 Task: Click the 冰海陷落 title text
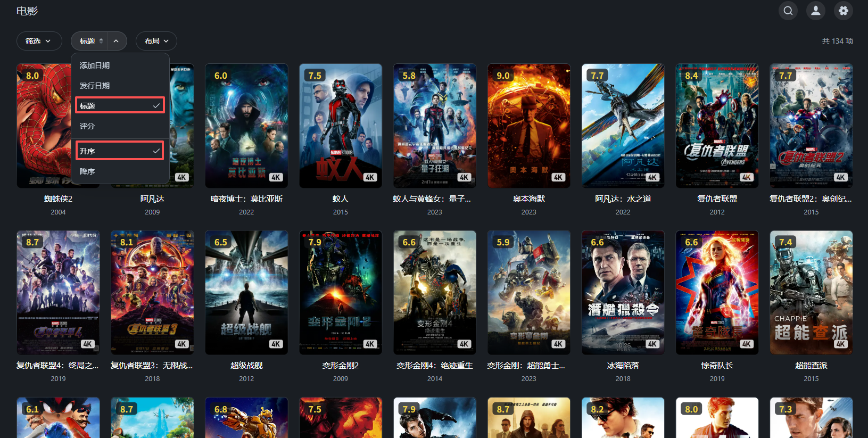(623, 366)
